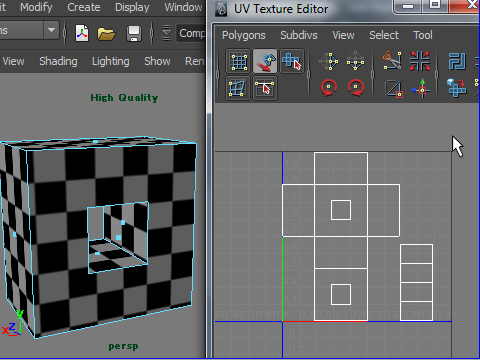Pick the Select Shortest Edge Path tool

(265, 88)
